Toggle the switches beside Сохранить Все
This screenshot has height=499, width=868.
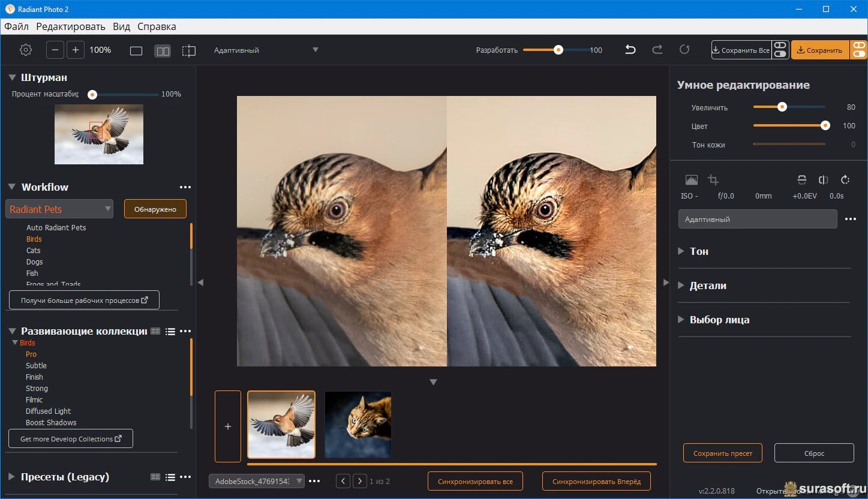pos(780,50)
